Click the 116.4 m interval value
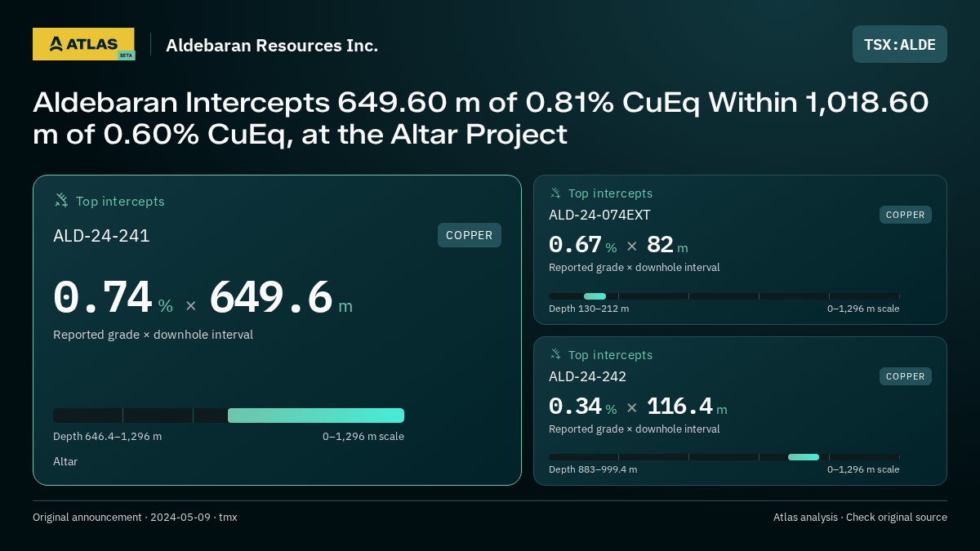Viewport: 980px width, 551px height. tap(687, 406)
